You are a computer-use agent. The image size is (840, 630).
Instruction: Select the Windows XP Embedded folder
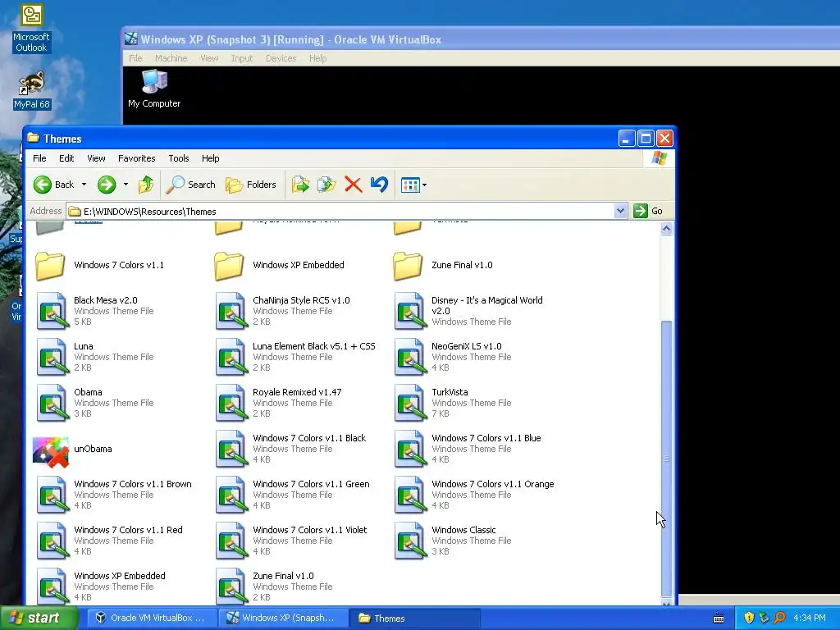(x=279, y=266)
